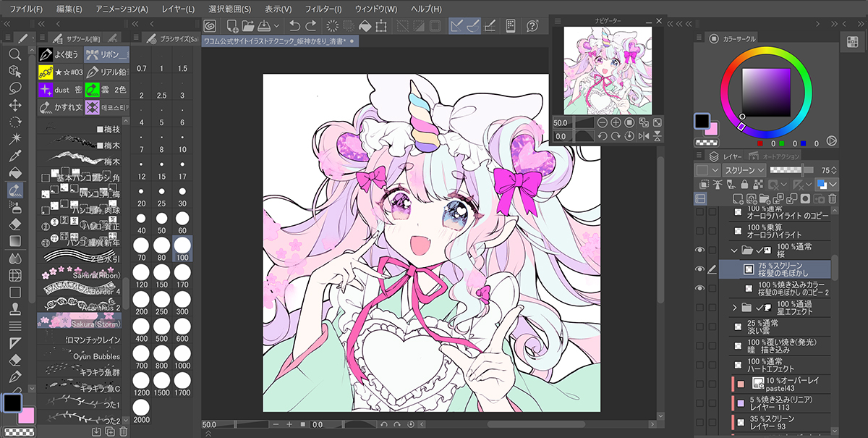Pick the Lasso selection tool
The width and height of the screenshot is (868, 438).
click(14, 88)
